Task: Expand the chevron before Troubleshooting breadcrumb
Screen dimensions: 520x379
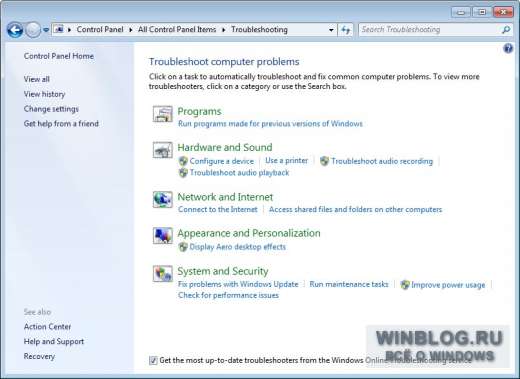Action: pyautogui.click(x=223, y=30)
